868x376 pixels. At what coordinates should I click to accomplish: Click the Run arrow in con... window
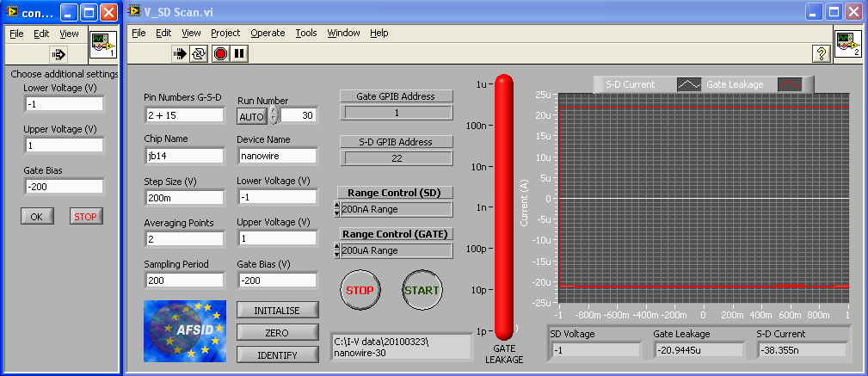pyautogui.click(x=58, y=54)
